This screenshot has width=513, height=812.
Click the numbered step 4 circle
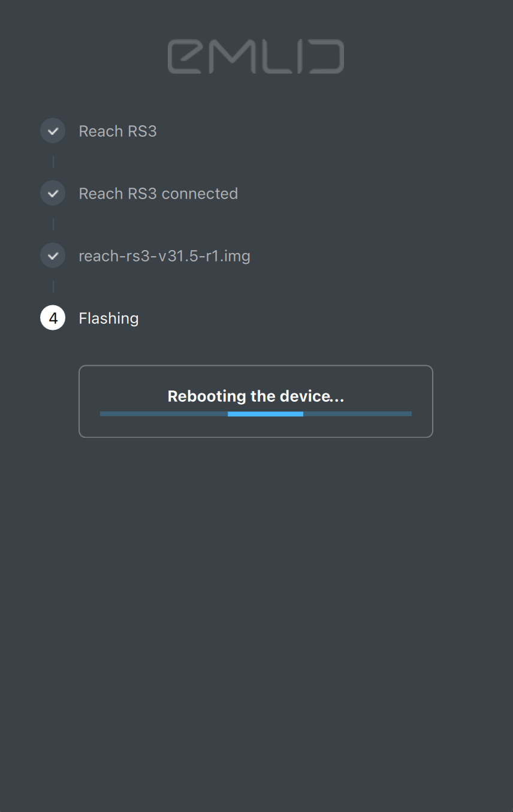[x=52, y=317]
